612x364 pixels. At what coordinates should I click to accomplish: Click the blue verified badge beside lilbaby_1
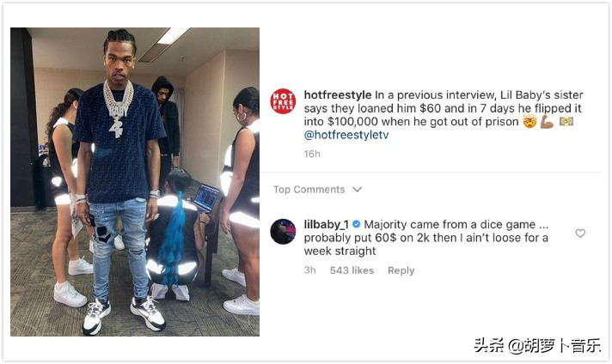coord(356,224)
